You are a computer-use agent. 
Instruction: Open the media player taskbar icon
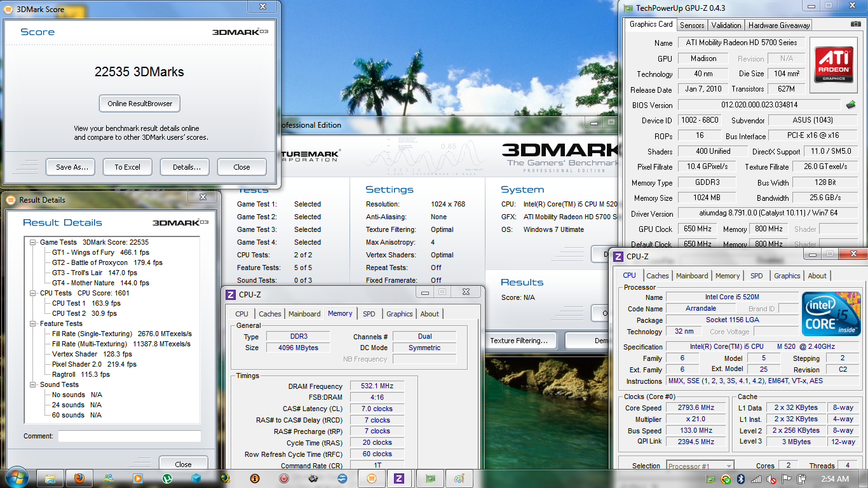(x=137, y=478)
